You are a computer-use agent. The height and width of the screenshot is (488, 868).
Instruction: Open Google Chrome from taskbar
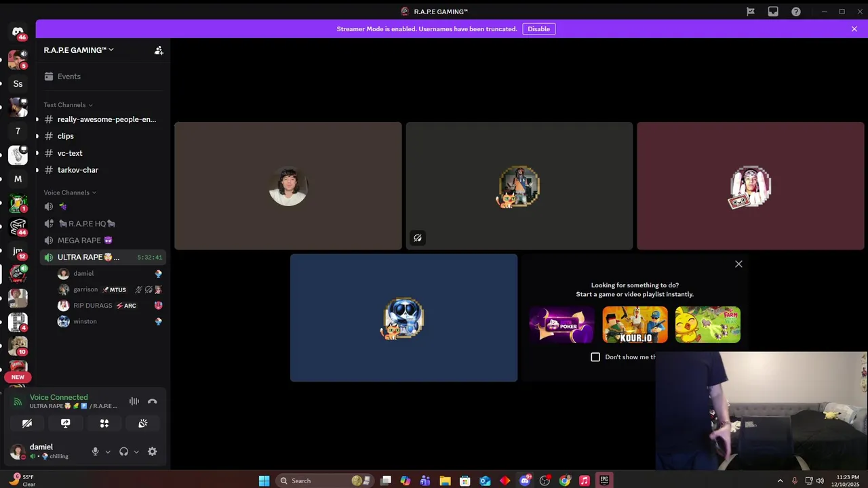(565, 481)
